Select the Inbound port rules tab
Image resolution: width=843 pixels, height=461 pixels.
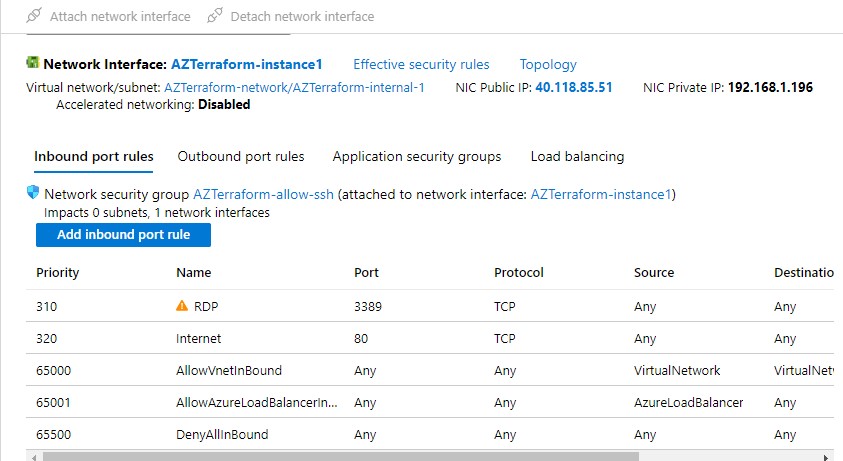coord(94,157)
